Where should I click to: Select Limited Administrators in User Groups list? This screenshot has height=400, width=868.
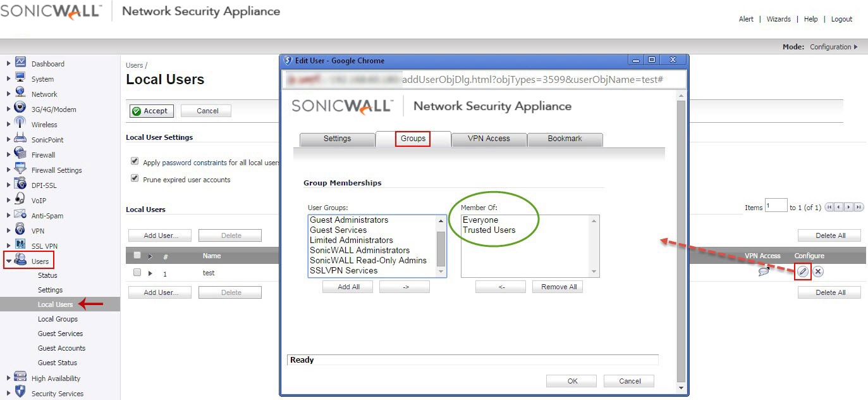(351, 240)
